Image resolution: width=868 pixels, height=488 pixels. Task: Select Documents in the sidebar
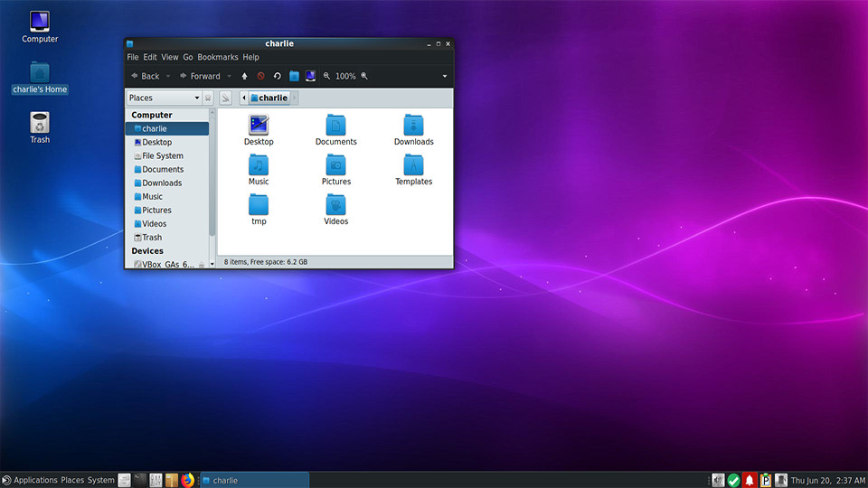pos(167,169)
